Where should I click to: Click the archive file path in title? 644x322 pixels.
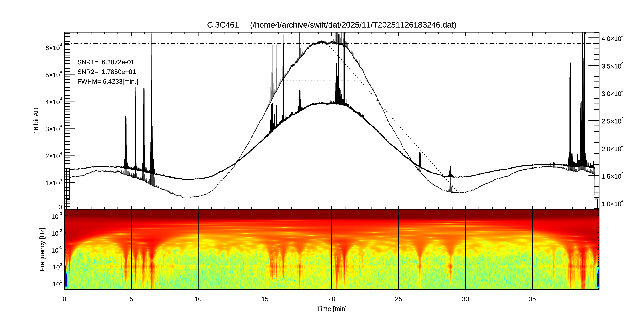pos(353,25)
